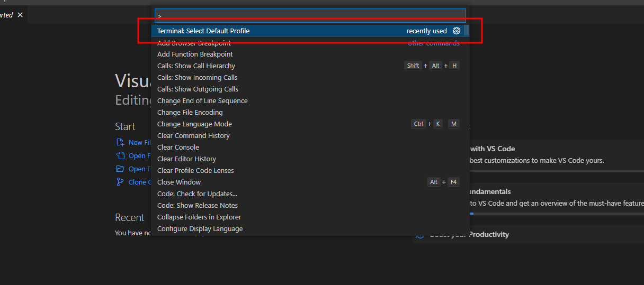Screen dimensions: 644x285
Task: Choose Clear Editor History
Action: (308, 159)
